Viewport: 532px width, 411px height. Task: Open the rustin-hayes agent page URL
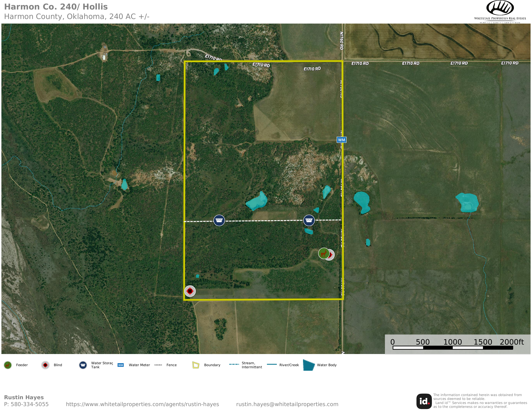(x=142, y=404)
